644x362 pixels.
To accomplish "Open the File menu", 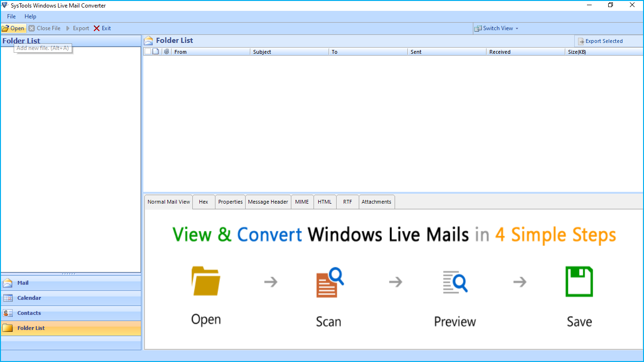I will 11,16.
